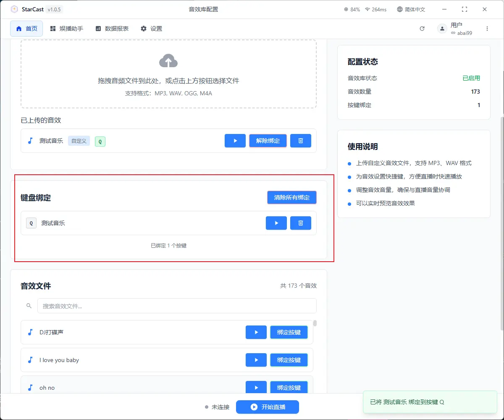Viewport: 504px width, 420px height.
Task: Click the 解除绑定 button
Action: pos(268,141)
